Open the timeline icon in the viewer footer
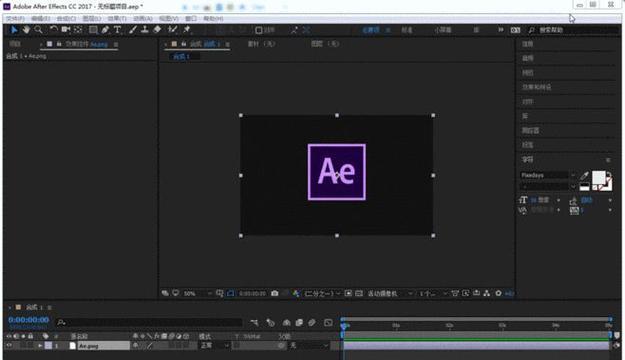The width and height of the screenshot is (625, 360). pyautogui.click(x=476, y=293)
